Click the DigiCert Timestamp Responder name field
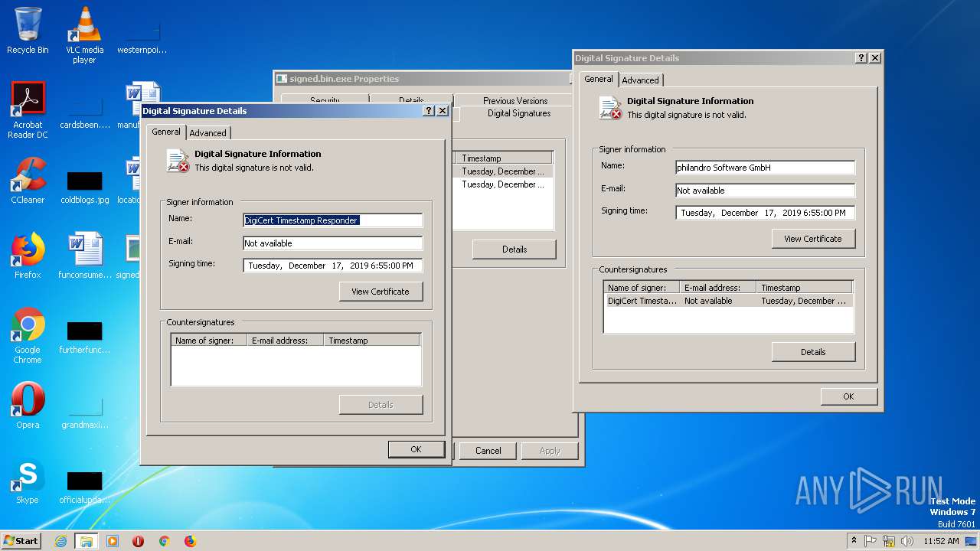 333,220
